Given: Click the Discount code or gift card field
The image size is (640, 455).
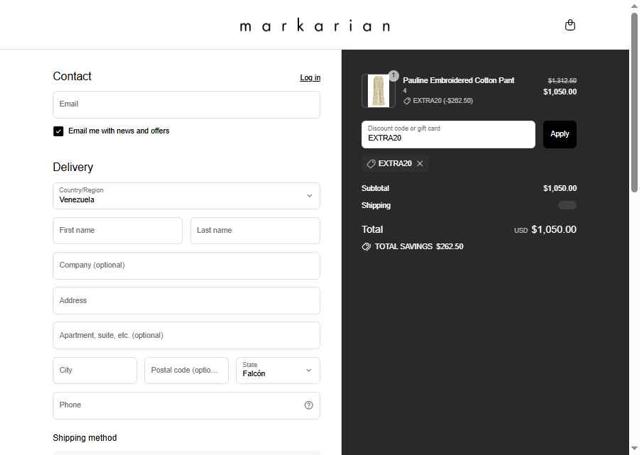Looking at the screenshot, I should pos(448,134).
